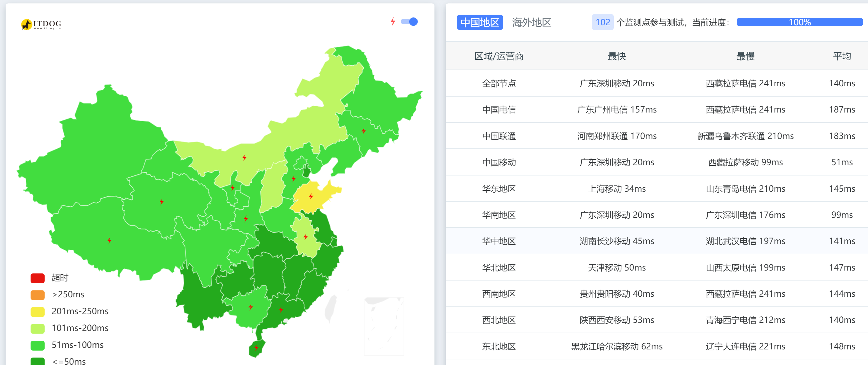This screenshot has width=868, height=365.
Task: Click the lightning marker on Anhui
Action: pos(305,237)
